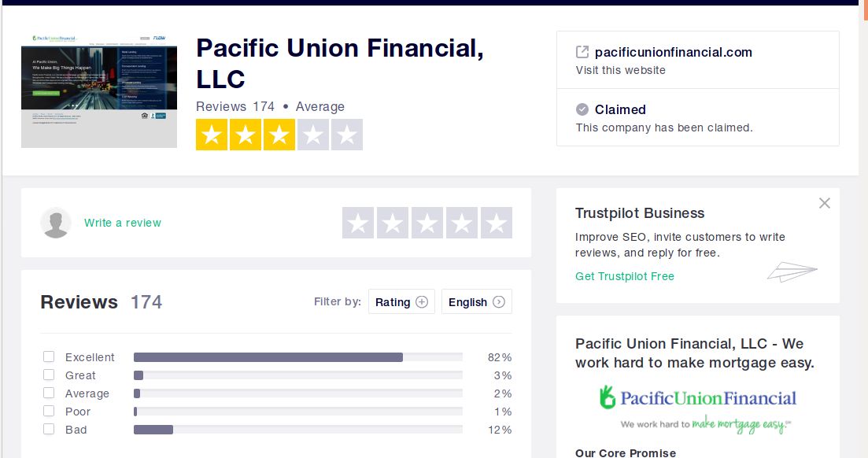Visit pacificunionfinancial.com website link
The image size is (868, 458).
(673, 52)
